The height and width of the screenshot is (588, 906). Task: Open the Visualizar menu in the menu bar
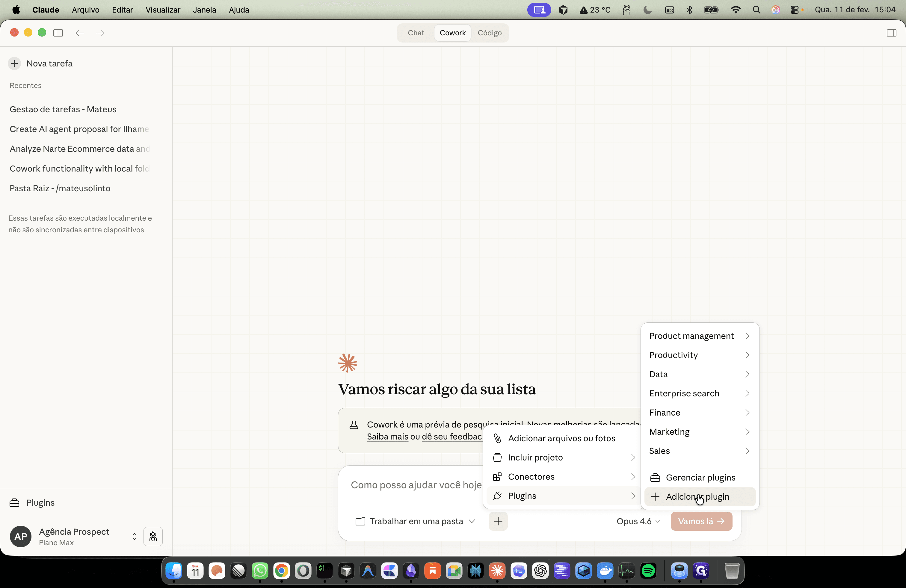163,10
